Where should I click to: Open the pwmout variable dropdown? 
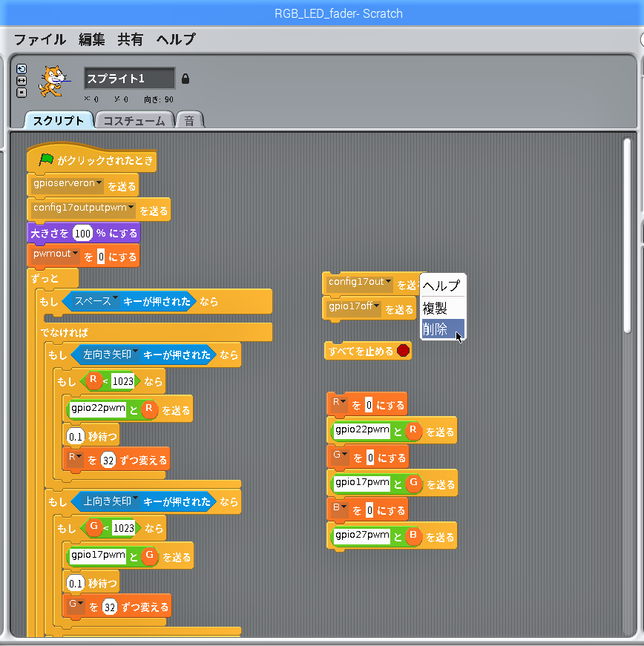76,253
